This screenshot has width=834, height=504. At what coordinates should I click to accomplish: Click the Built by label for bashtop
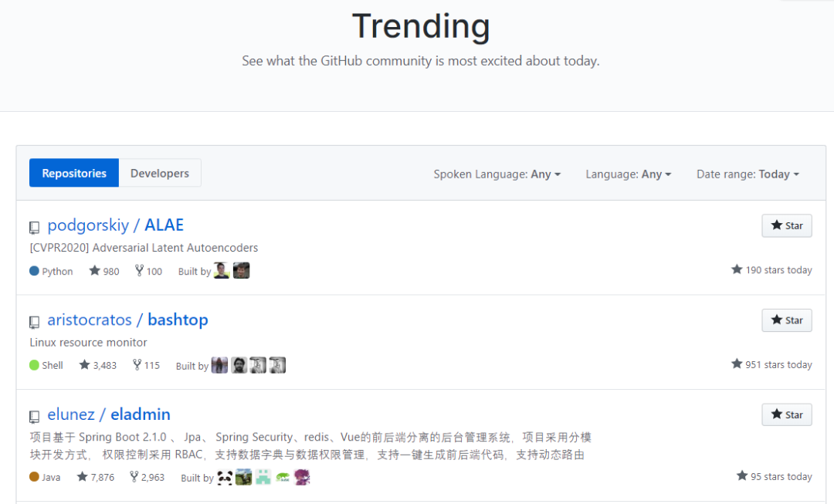192,366
